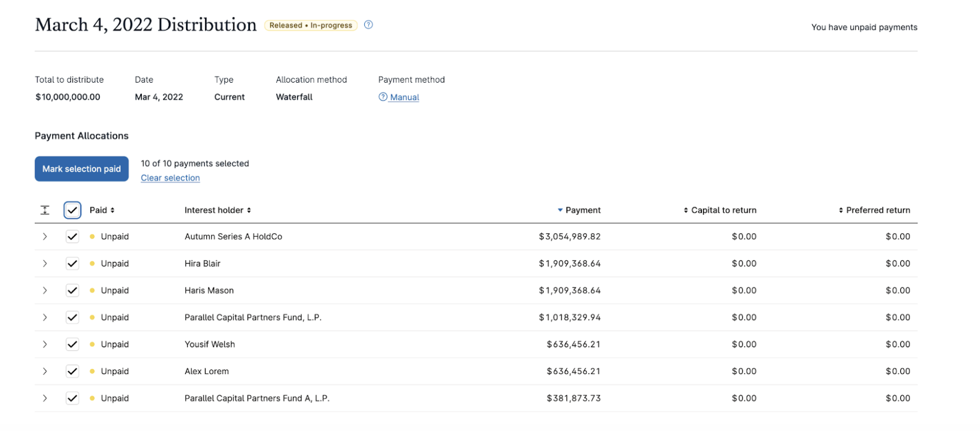The width and height of the screenshot is (980, 431).
Task: Expand the Haris Mason row details
Action: click(45, 291)
